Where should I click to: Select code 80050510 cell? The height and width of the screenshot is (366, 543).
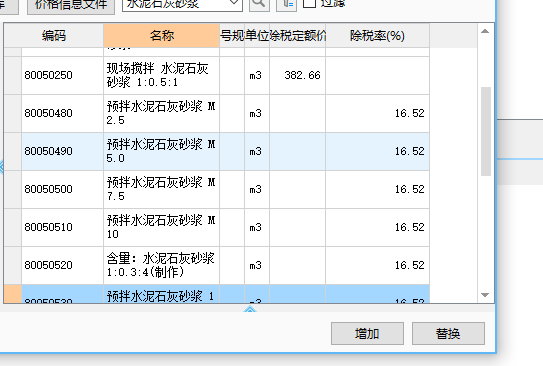pos(62,227)
